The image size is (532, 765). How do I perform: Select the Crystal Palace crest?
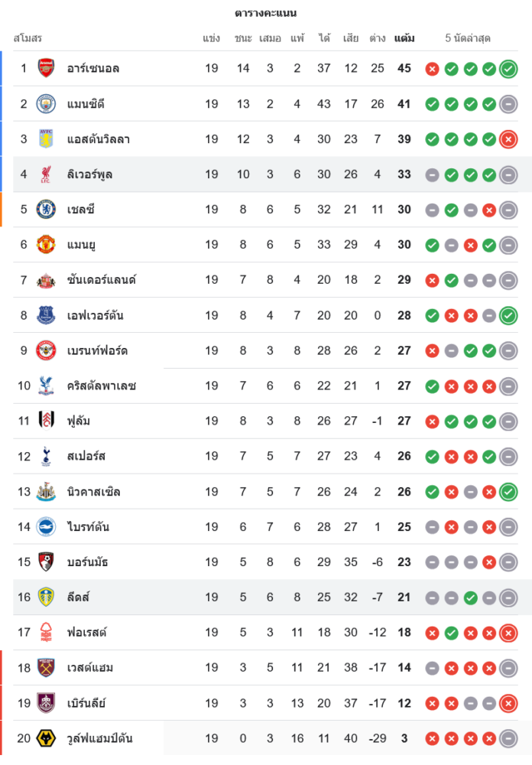point(46,386)
